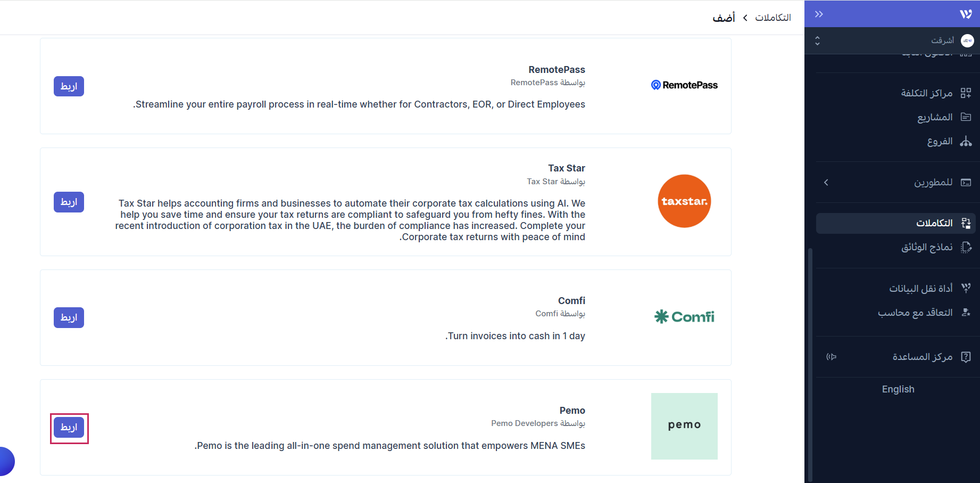The image size is (980, 483).
Task: Click the Wafeq logo icon in the sidebar header
Action: [x=966, y=14]
